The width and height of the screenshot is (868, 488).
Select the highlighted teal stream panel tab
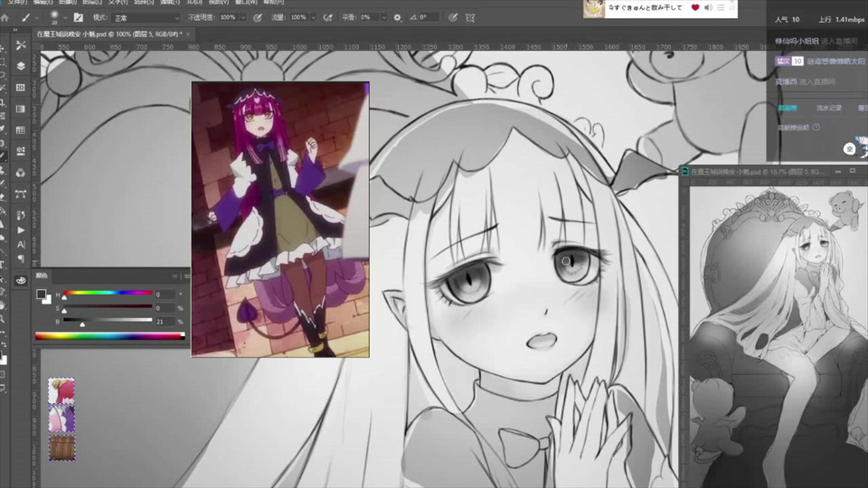pyautogui.click(x=788, y=108)
